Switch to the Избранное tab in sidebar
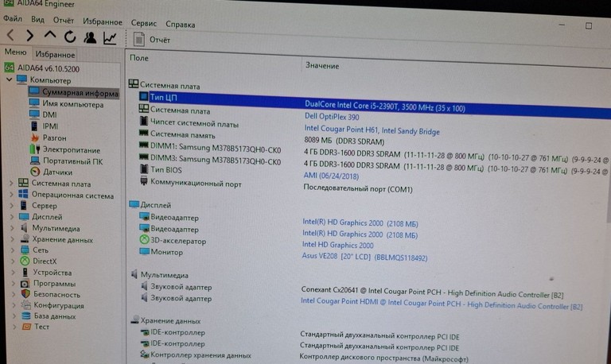611x364 pixels. coord(55,55)
